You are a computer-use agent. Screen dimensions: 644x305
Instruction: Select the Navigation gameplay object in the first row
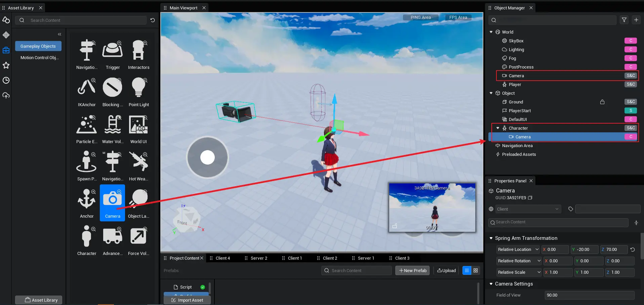tap(87, 54)
